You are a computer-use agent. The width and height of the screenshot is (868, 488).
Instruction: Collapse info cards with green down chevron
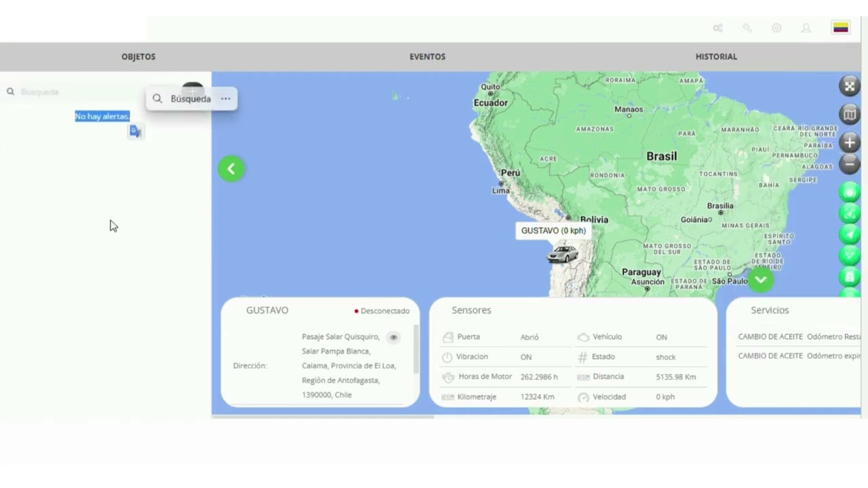[x=761, y=280]
